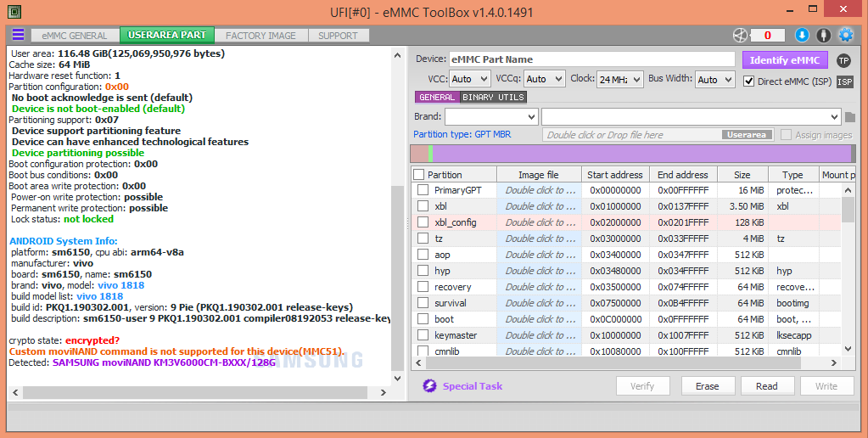Click the green segment of partition map

[431, 154]
